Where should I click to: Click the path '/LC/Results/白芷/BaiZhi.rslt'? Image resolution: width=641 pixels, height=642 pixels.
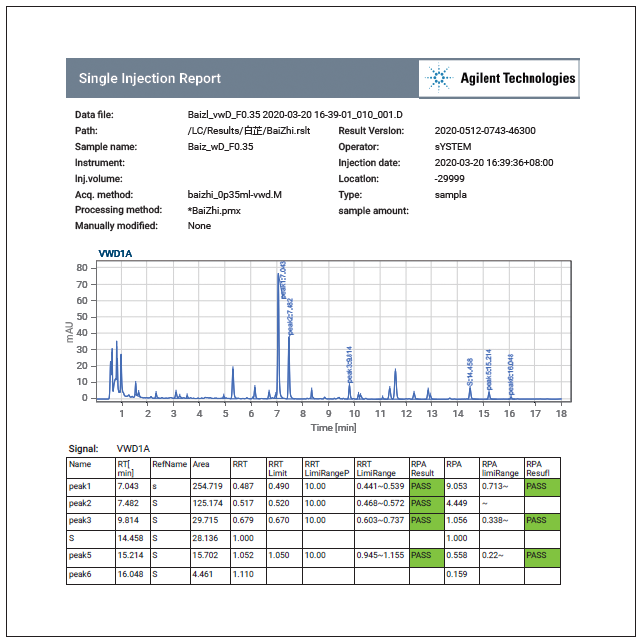249,131
